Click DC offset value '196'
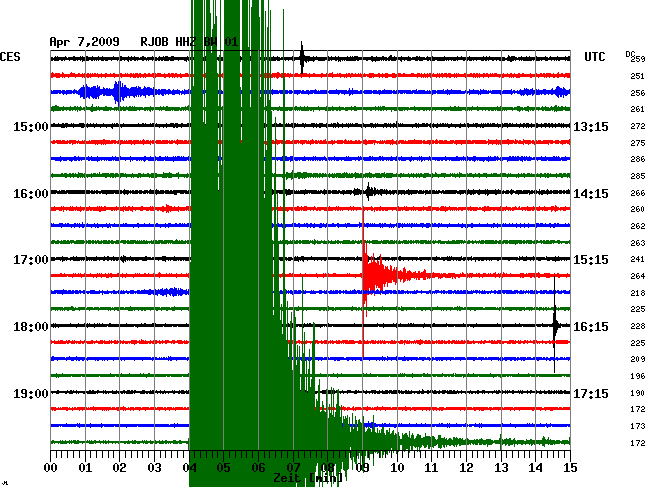 point(638,376)
